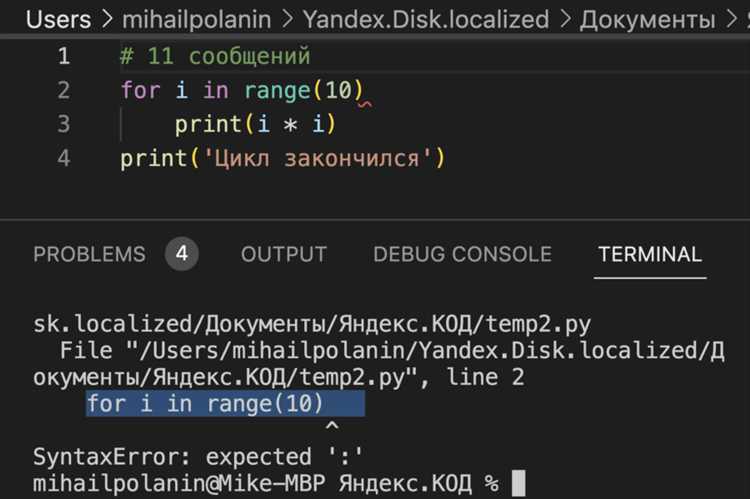Image resolution: width=750 pixels, height=499 pixels.
Task: Select the Документы breadcrumb item
Action: point(648,21)
